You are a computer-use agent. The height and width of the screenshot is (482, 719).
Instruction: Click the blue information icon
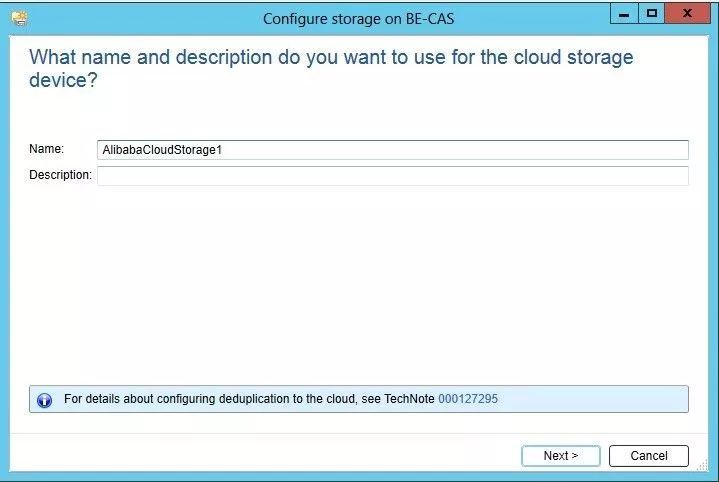coord(44,400)
